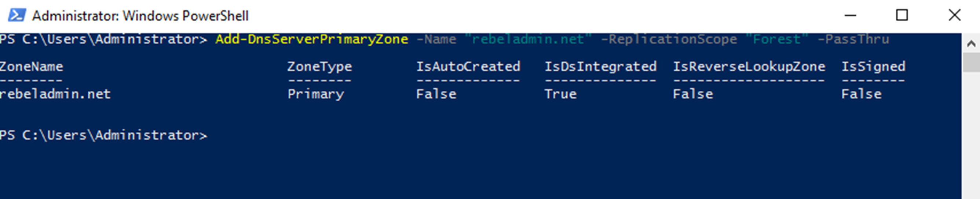Viewport: 980px width, 199px height.
Task: Click the True value under IsDsIntegrated
Action: pyautogui.click(x=560, y=94)
